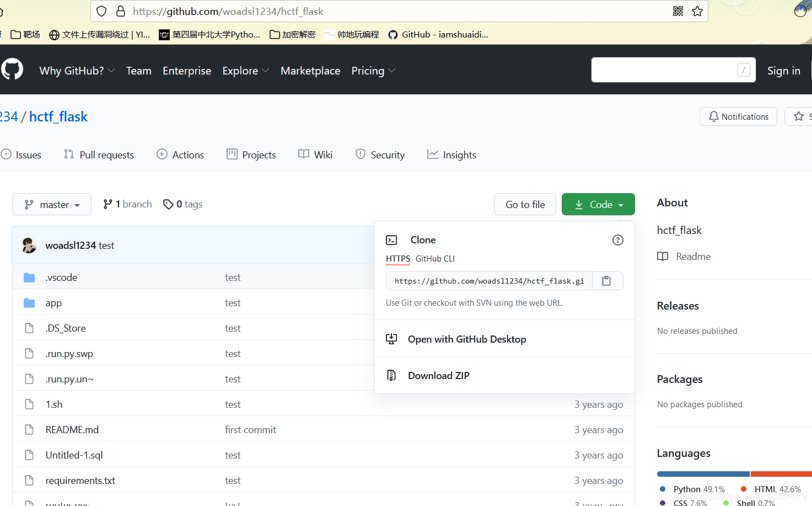Switch to the Projects tab
Screen dimensions: 812x506
tap(251, 155)
